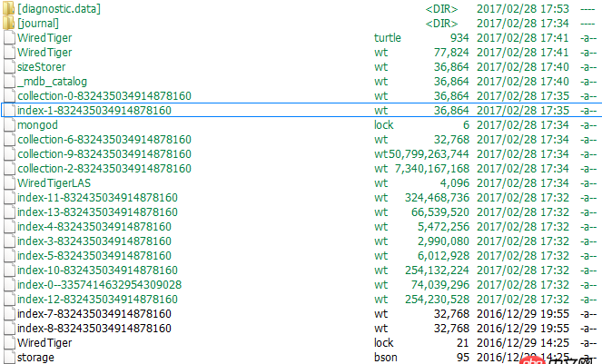The image size is (602, 364).
Task: Select index-3-832435034914878160 file name
Action: click(x=94, y=241)
